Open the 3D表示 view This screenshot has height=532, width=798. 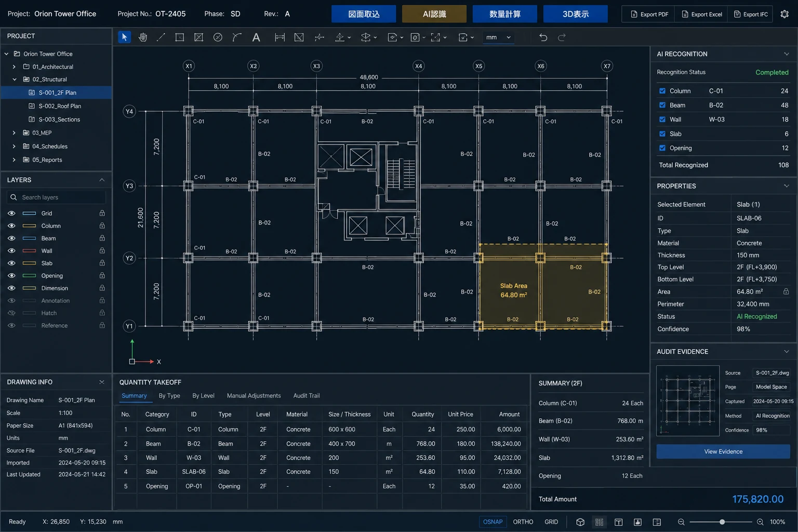pyautogui.click(x=576, y=14)
